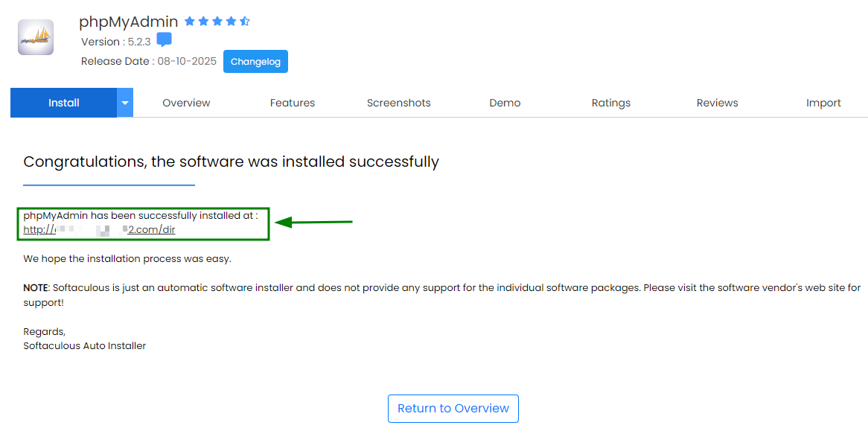Select the half-filled fifth rating star
868x428 pixels.
click(244, 22)
